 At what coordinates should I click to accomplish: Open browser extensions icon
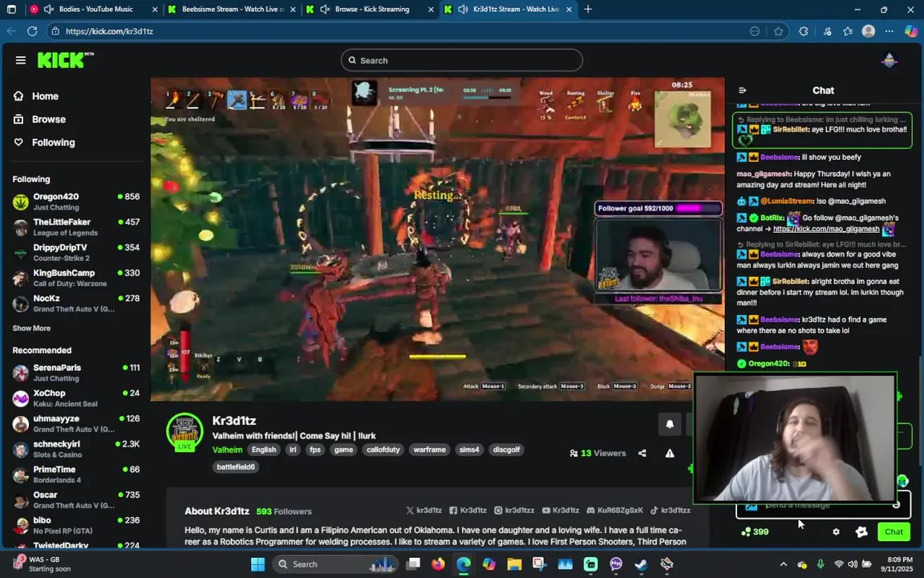click(x=803, y=31)
